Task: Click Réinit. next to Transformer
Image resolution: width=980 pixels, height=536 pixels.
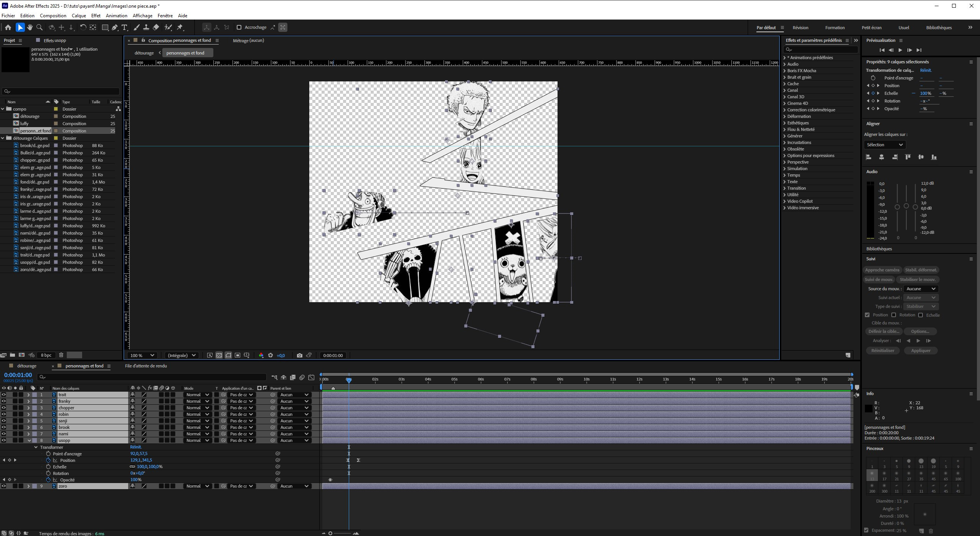Action: pos(136,447)
